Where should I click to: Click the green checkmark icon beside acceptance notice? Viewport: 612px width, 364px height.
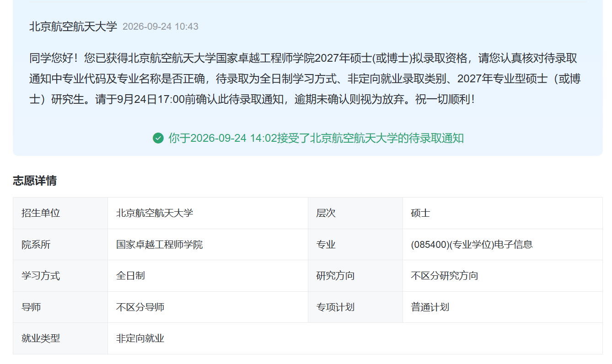click(158, 138)
